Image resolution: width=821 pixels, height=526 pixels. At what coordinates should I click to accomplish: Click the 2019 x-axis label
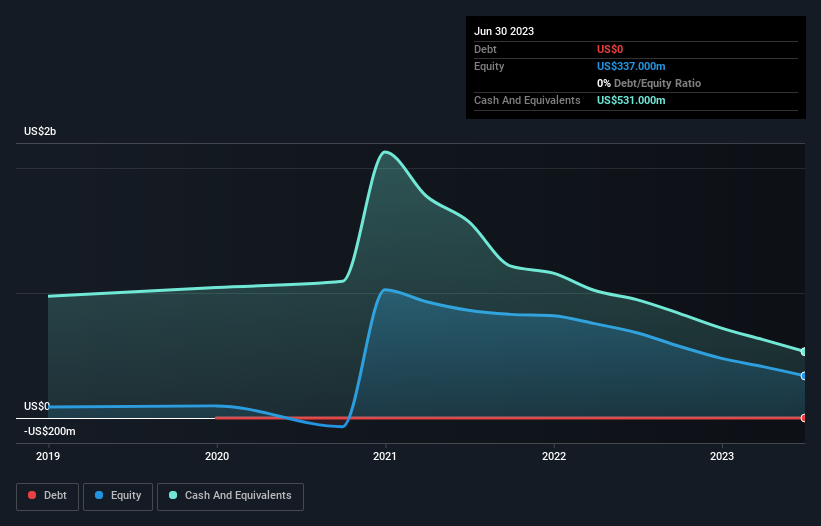(48, 456)
